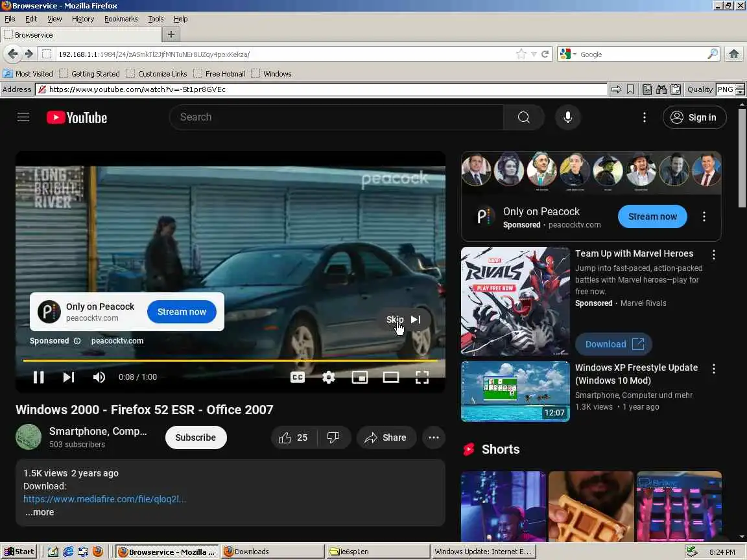Open options for Only on Peacock ad

(704, 216)
